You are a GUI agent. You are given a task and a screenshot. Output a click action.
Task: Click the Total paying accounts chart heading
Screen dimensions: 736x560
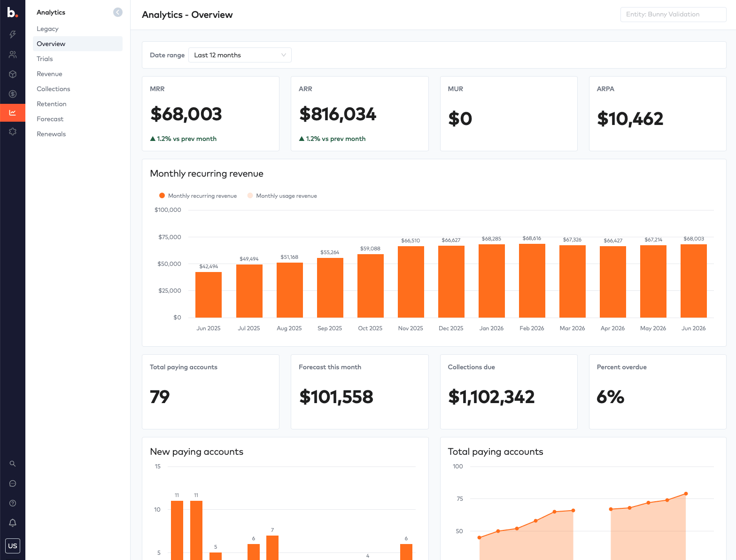pos(496,452)
